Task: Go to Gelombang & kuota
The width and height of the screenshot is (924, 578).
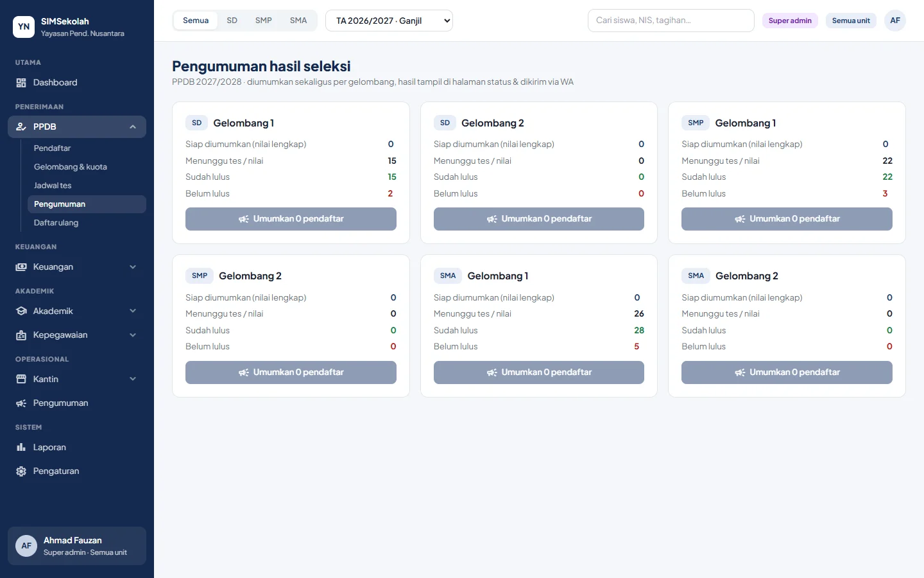Action: [87, 167]
